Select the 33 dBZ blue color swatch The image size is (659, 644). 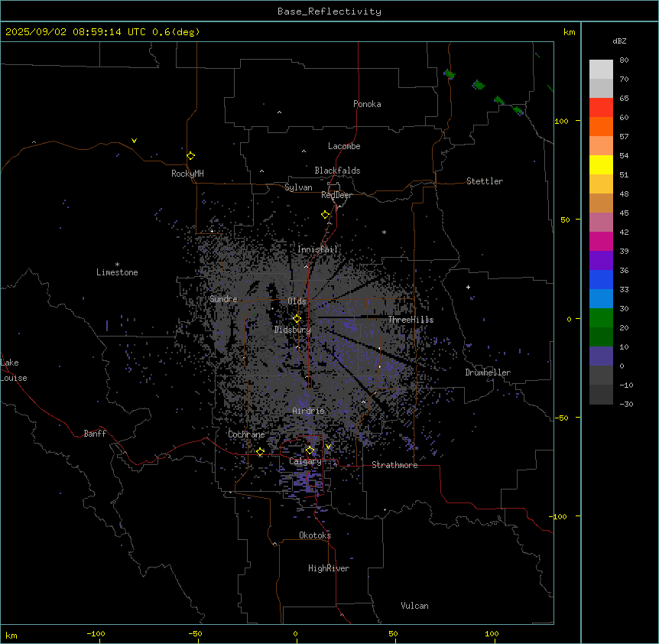(601, 279)
